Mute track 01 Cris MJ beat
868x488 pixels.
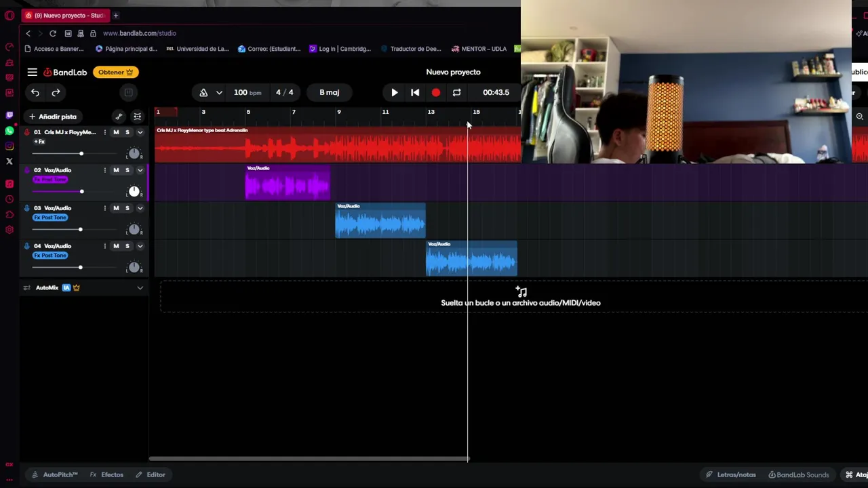[x=116, y=132]
